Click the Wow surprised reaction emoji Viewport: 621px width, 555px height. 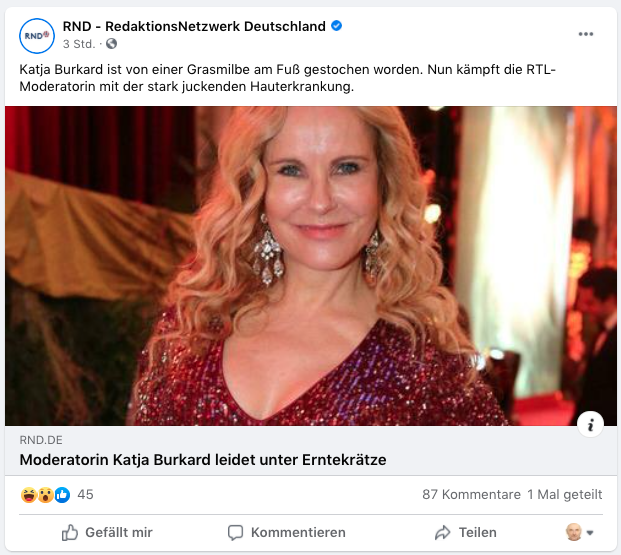click(44, 494)
